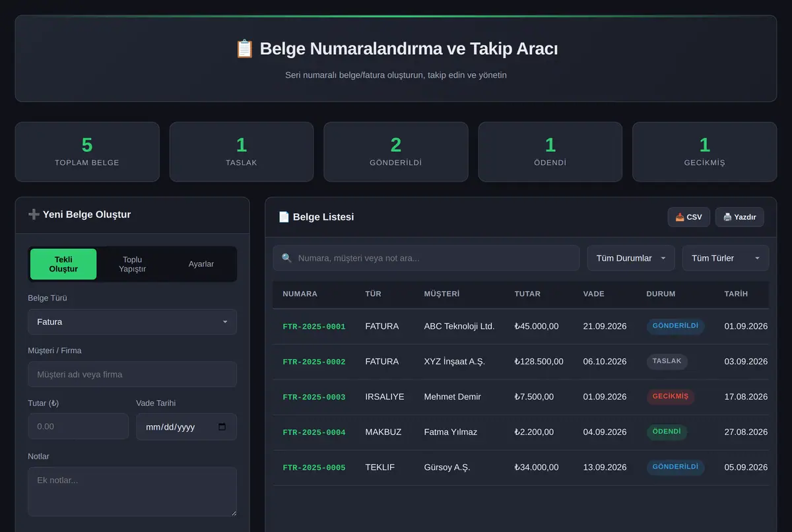Go to the Ayarlar tab

pos(201,264)
